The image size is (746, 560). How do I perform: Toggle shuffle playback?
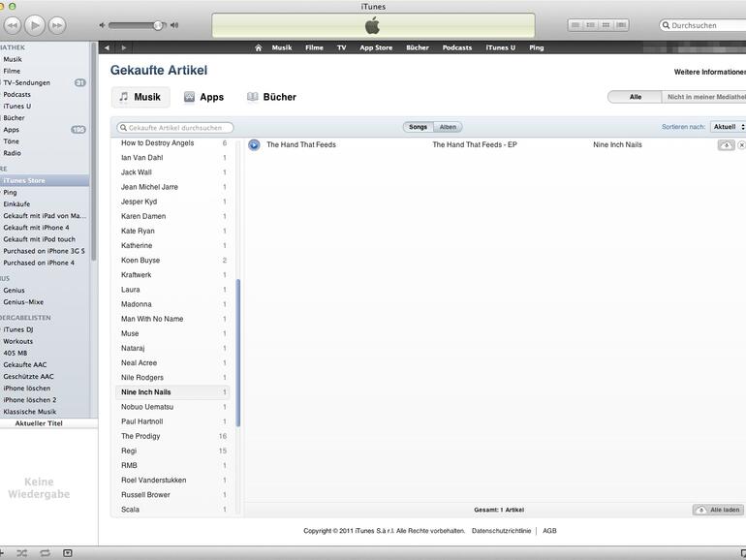[22, 553]
